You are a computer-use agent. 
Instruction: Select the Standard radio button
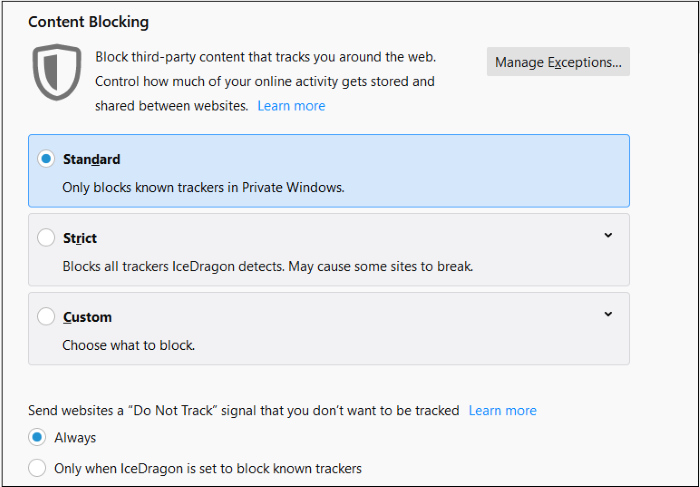point(46,159)
